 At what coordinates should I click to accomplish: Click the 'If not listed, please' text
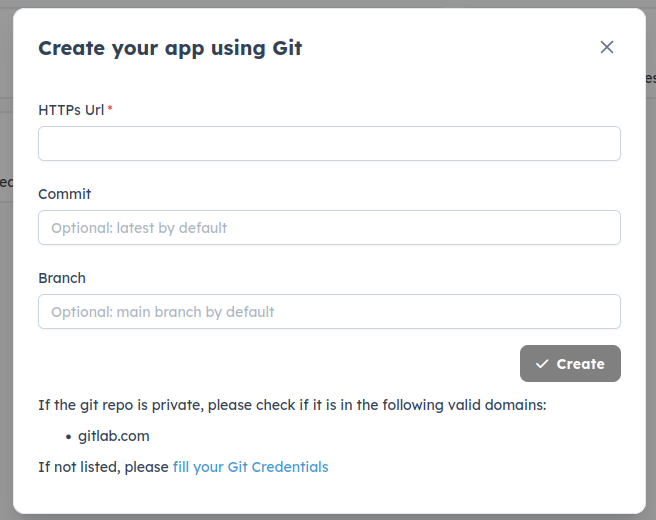[x=103, y=467]
